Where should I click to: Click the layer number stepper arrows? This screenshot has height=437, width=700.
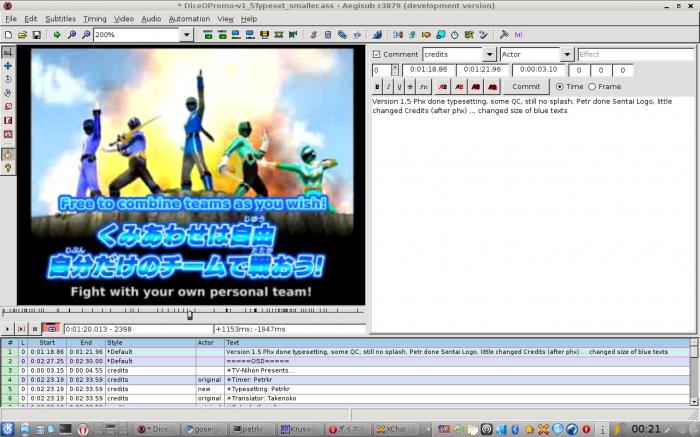[x=395, y=70]
